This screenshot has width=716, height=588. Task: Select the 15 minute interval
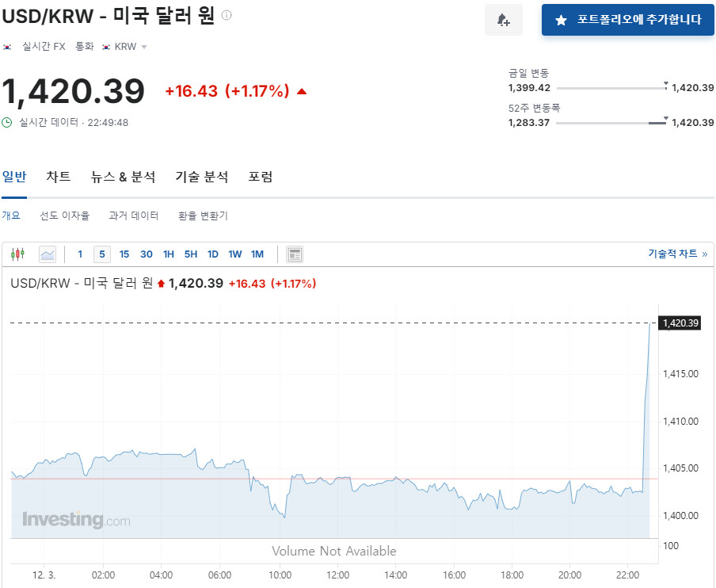[124, 254]
